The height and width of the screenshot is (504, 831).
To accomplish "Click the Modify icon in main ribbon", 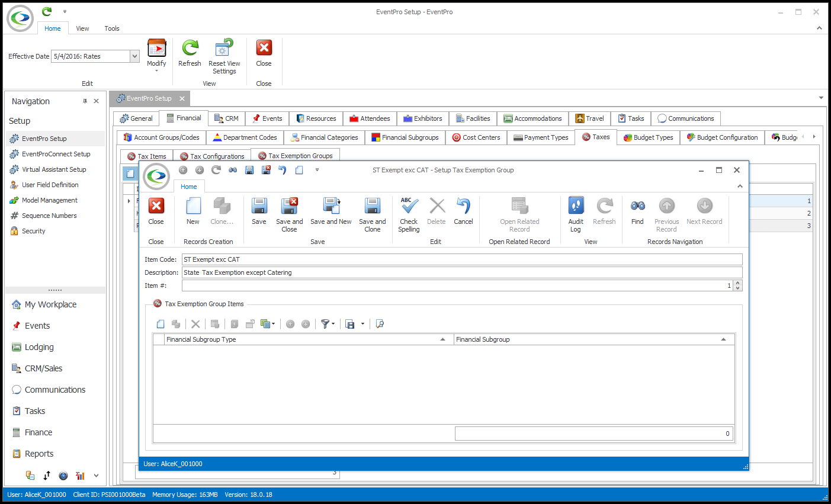I will coord(156,49).
